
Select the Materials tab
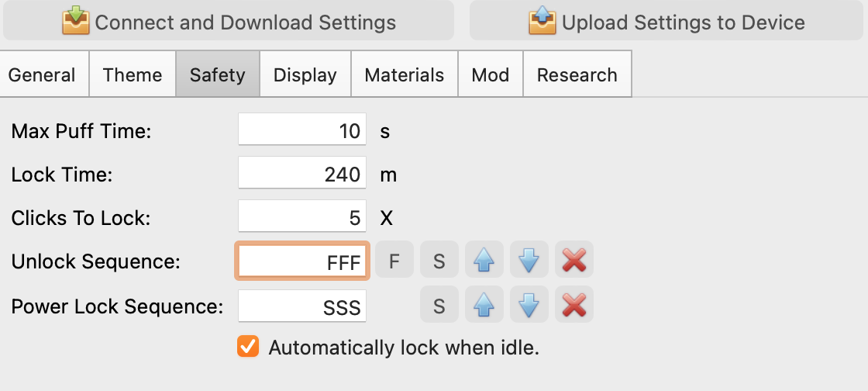tap(404, 75)
